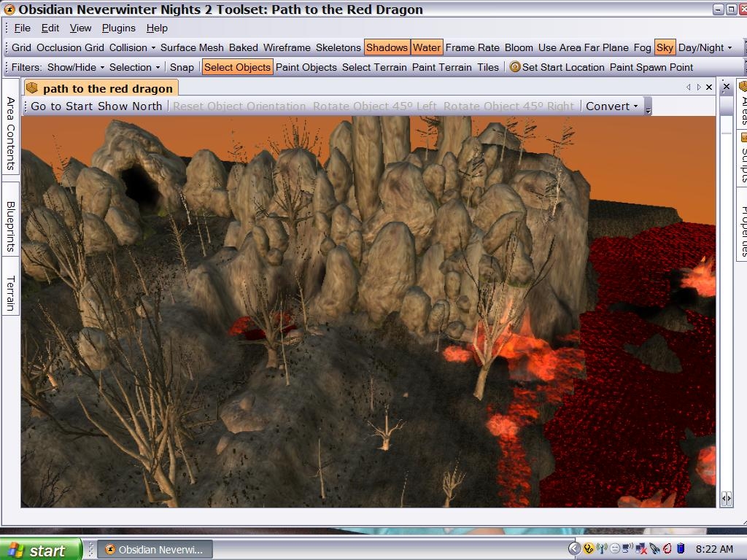Click the Set Start Location icon
Screen dimensions: 747x560
click(x=515, y=67)
